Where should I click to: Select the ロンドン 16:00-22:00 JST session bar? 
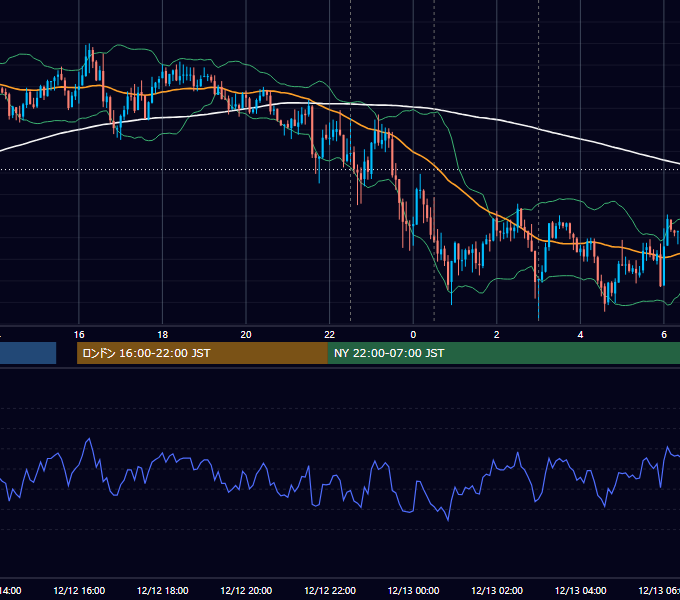pyautogui.click(x=202, y=353)
